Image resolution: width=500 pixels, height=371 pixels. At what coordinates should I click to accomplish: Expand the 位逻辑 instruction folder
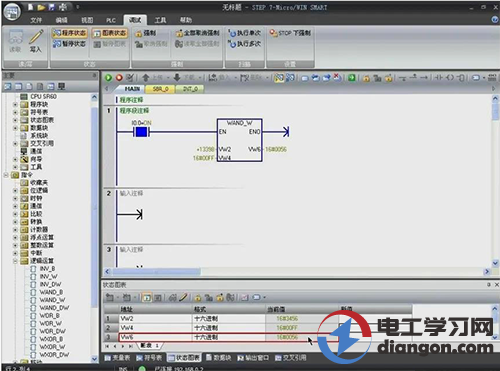15,190
